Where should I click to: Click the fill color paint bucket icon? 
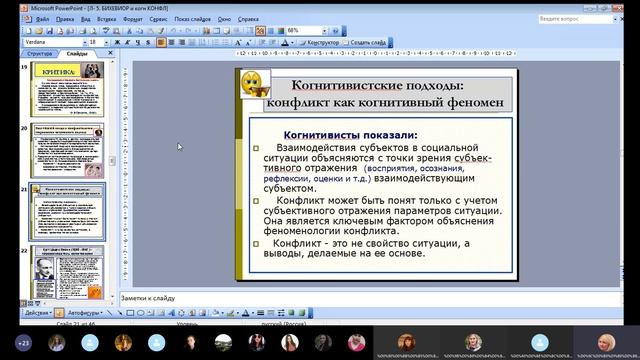pos(215,313)
